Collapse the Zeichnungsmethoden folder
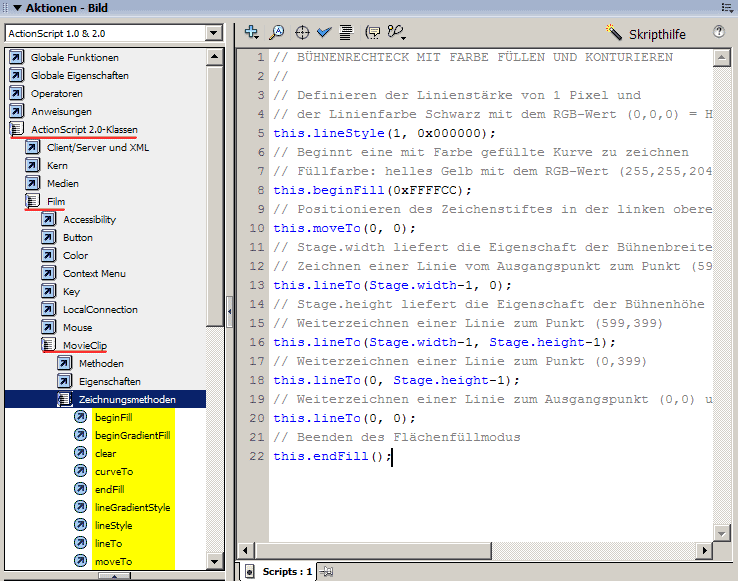 (64, 399)
